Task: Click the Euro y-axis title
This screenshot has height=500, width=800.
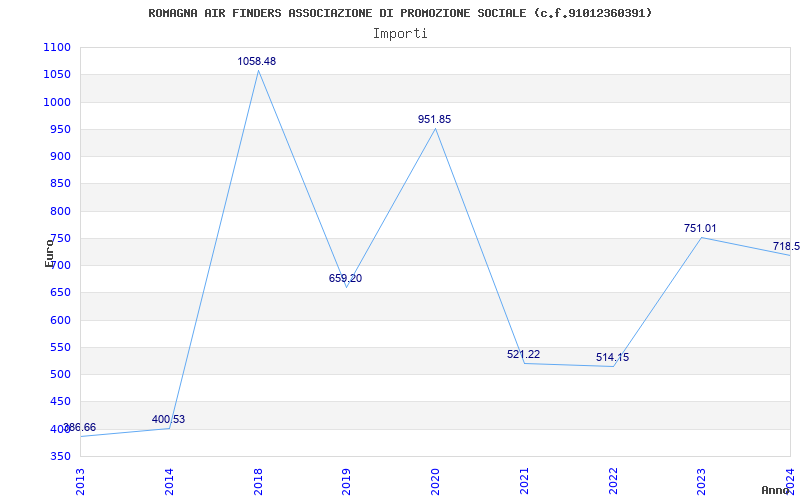Action: tap(49, 253)
